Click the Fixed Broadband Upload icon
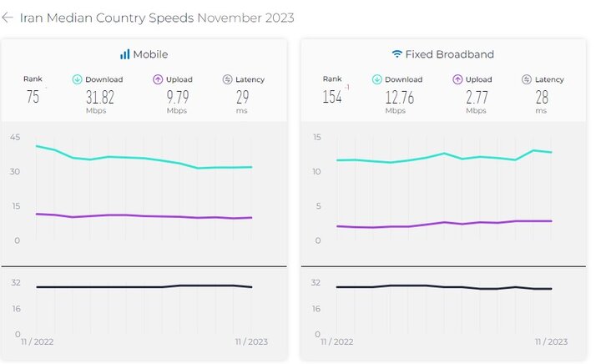 click(x=457, y=79)
